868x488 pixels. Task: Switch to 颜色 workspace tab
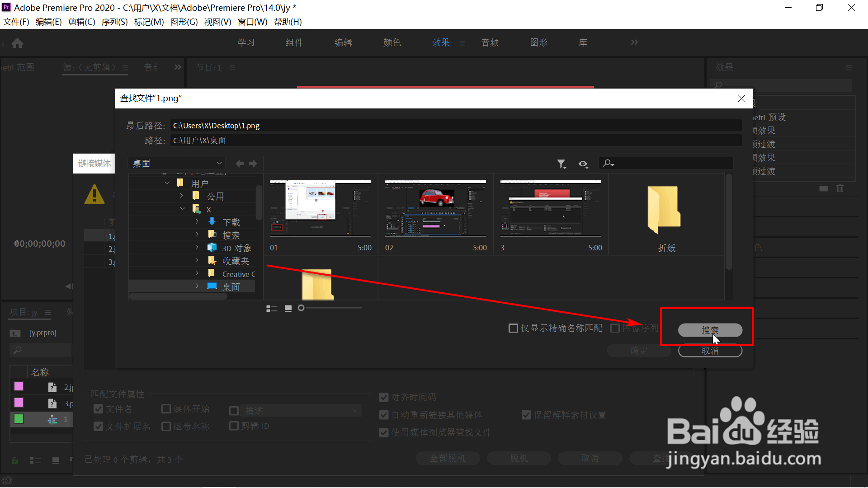coord(392,42)
